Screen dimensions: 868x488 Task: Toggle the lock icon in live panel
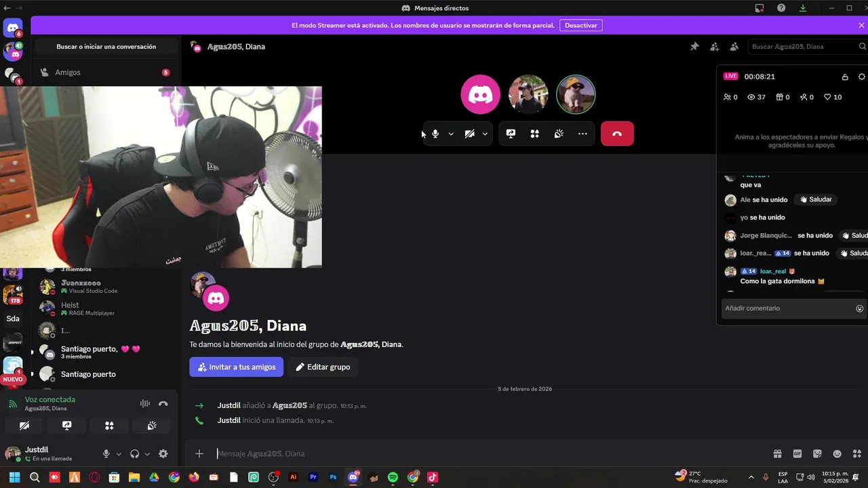coord(845,77)
